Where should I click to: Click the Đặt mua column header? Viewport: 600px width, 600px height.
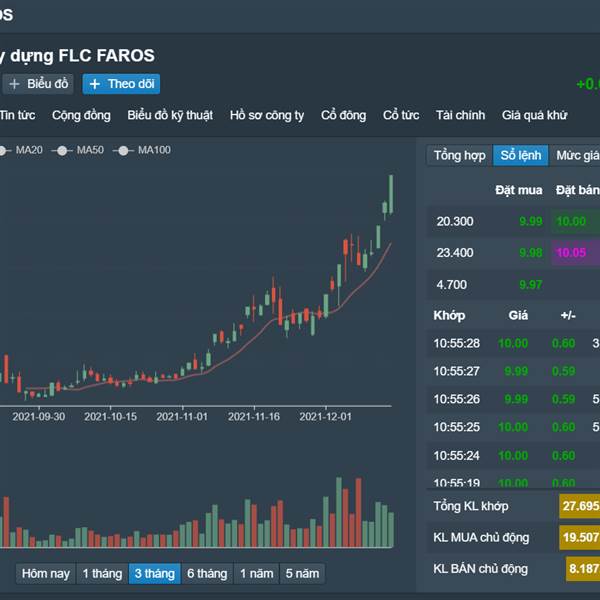click(x=518, y=190)
